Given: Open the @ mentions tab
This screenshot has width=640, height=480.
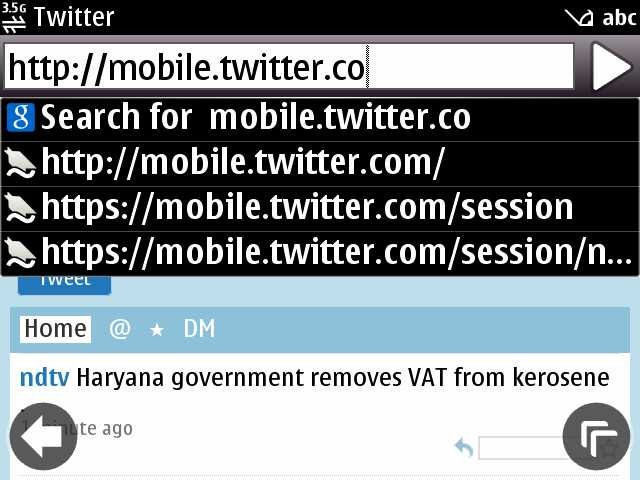Looking at the screenshot, I should (x=120, y=329).
